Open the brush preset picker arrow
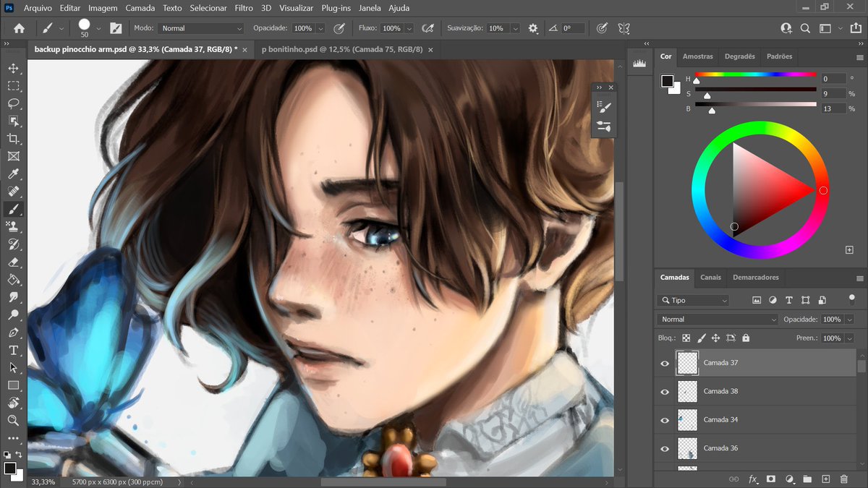Screen dimensions: 868x488 98,28
